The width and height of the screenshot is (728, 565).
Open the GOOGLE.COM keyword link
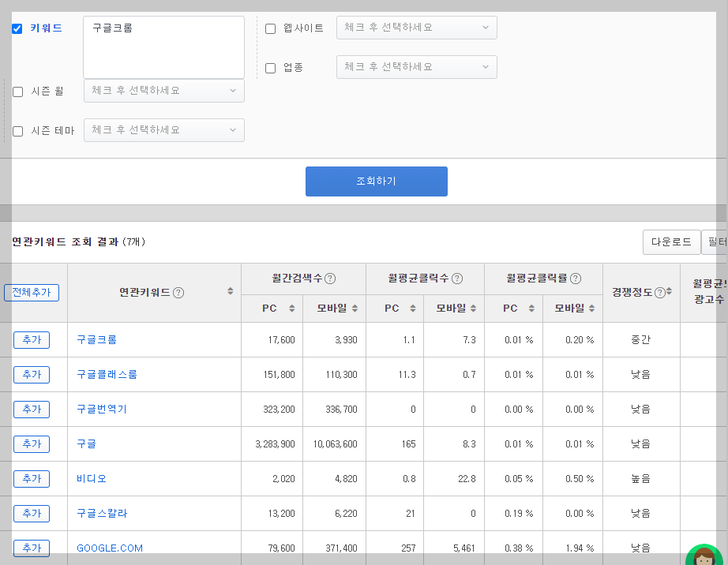[x=110, y=548]
